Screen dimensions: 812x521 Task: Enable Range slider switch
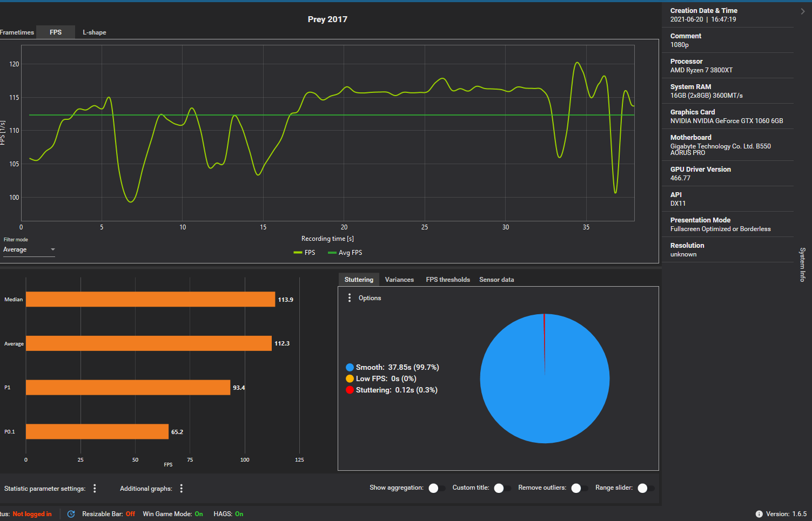(x=646, y=488)
